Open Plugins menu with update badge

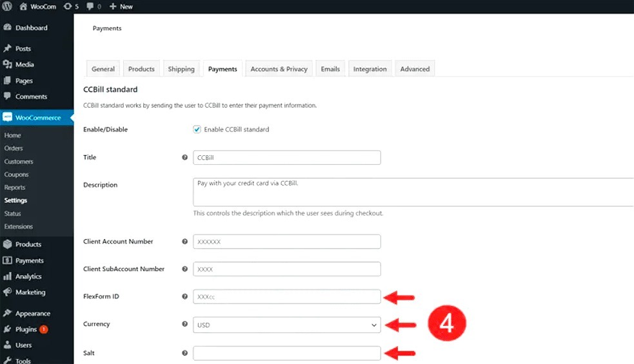tap(26, 329)
